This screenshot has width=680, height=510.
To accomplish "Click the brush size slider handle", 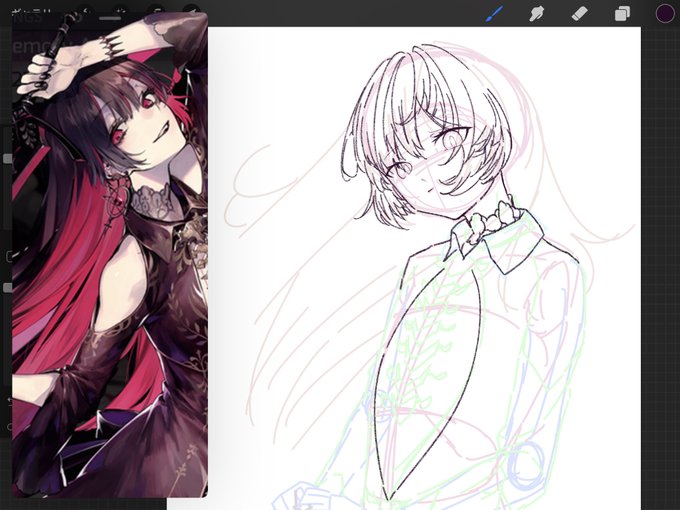I will [x=7, y=159].
